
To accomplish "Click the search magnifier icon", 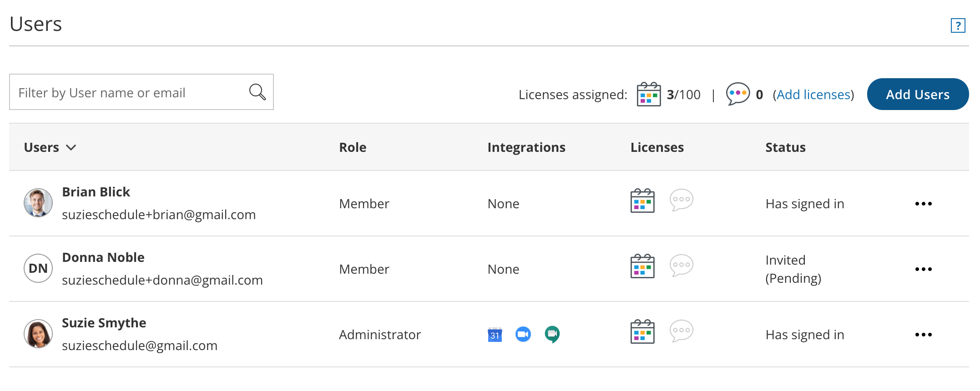I will (x=257, y=92).
